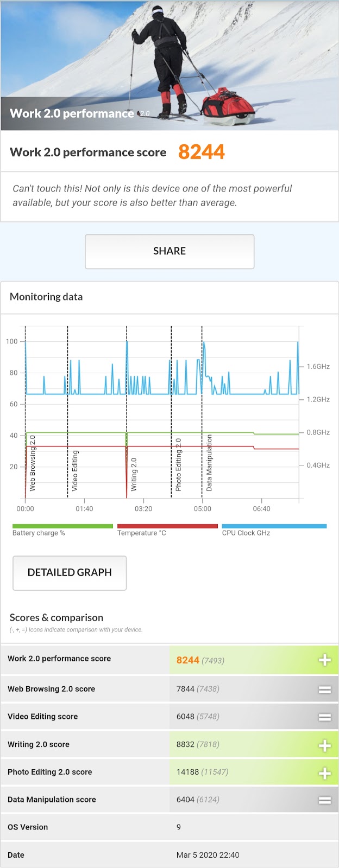
Task: Click equals icon on Web Browsing 2.0 score row
Action: click(x=325, y=690)
